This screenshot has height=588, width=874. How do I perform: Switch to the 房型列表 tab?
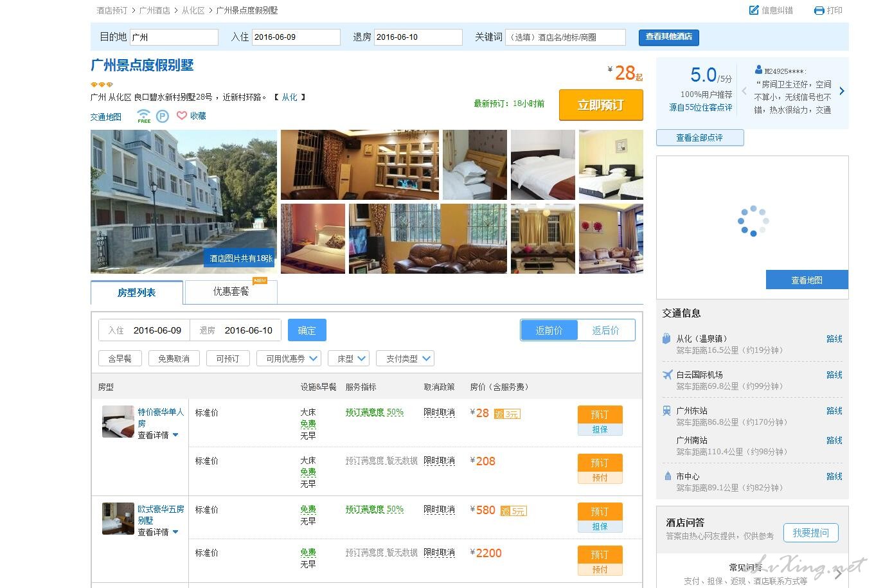(x=137, y=292)
